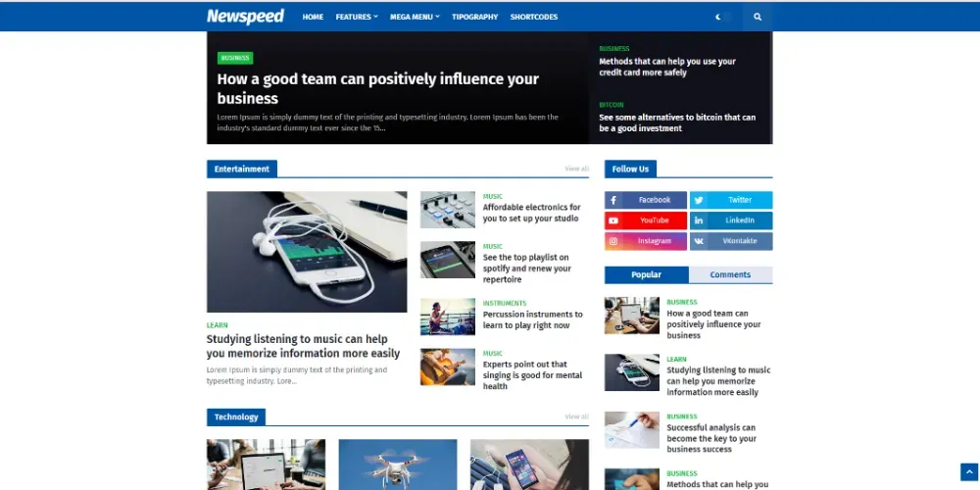Expand the Features dropdown menu

tap(357, 17)
